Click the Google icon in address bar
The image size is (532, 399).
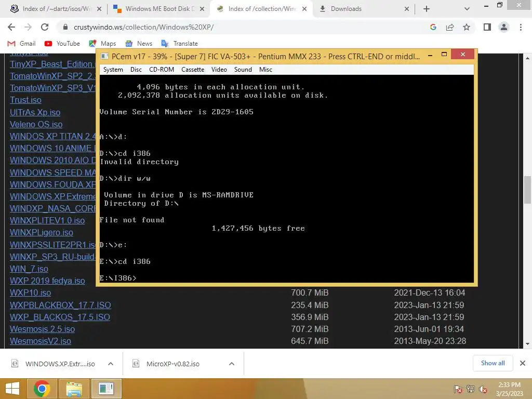tap(433, 27)
